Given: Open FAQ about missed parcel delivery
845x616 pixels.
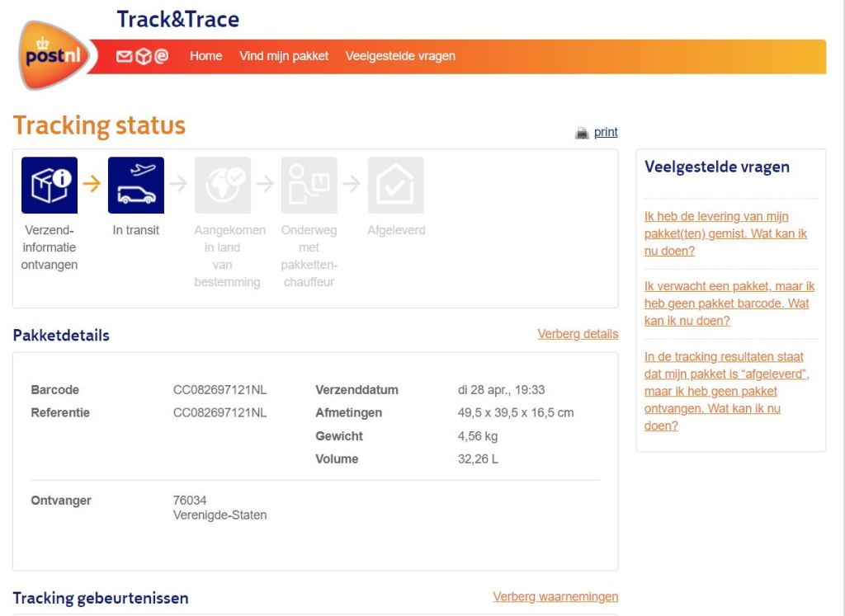Looking at the screenshot, I should point(725,233).
